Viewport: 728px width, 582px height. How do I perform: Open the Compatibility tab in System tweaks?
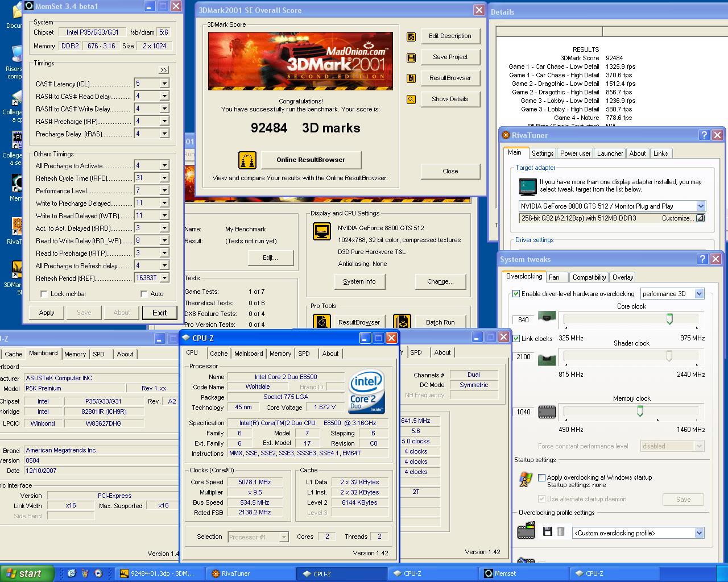click(589, 277)
